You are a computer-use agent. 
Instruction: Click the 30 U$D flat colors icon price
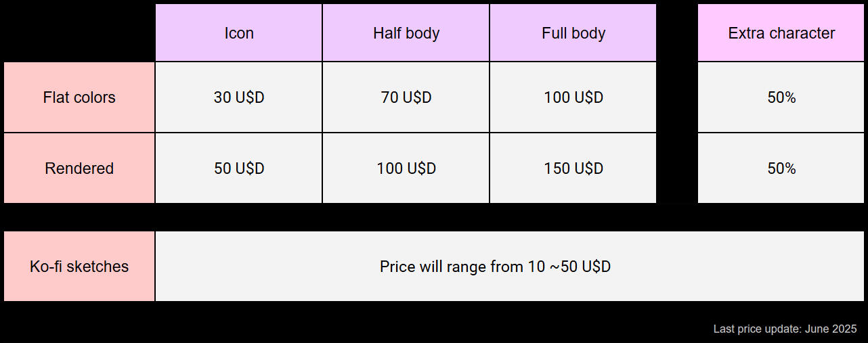click(x=239, y=97)
